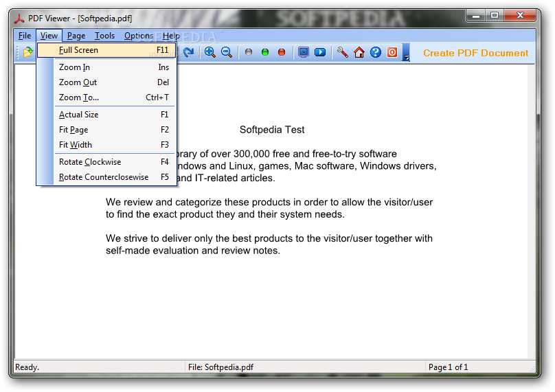This screenshot has width=555, height=392.
Task: Click the Softpedia Test document heading
Action: pyautogui.click(x=272, y=130)
